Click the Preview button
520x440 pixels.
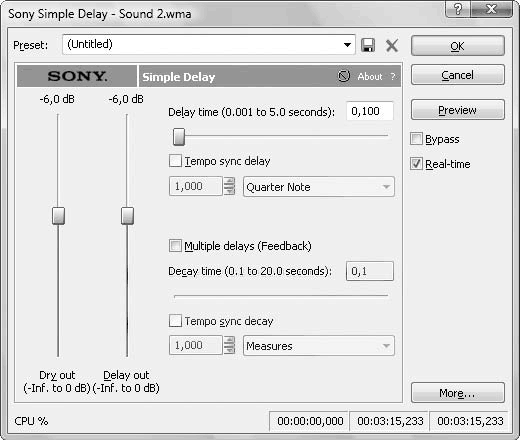[x=458, y=110]
